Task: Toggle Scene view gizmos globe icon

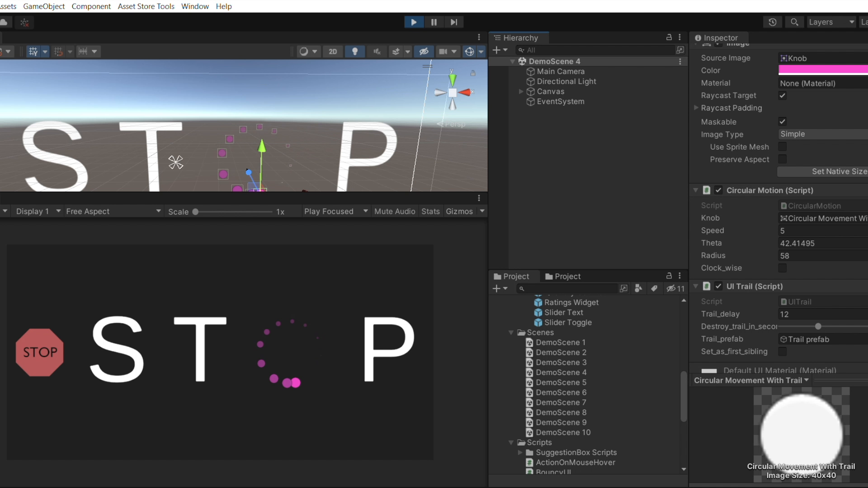Action: (x=470, y=52)
